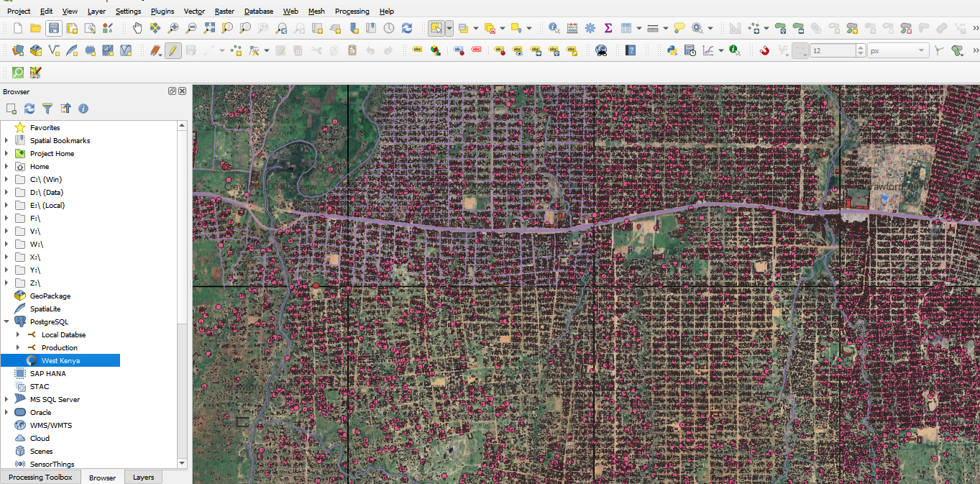Screen dimensions: 980x484
Task: Click the Zoom Full extent icon
Action: [209, 28]
